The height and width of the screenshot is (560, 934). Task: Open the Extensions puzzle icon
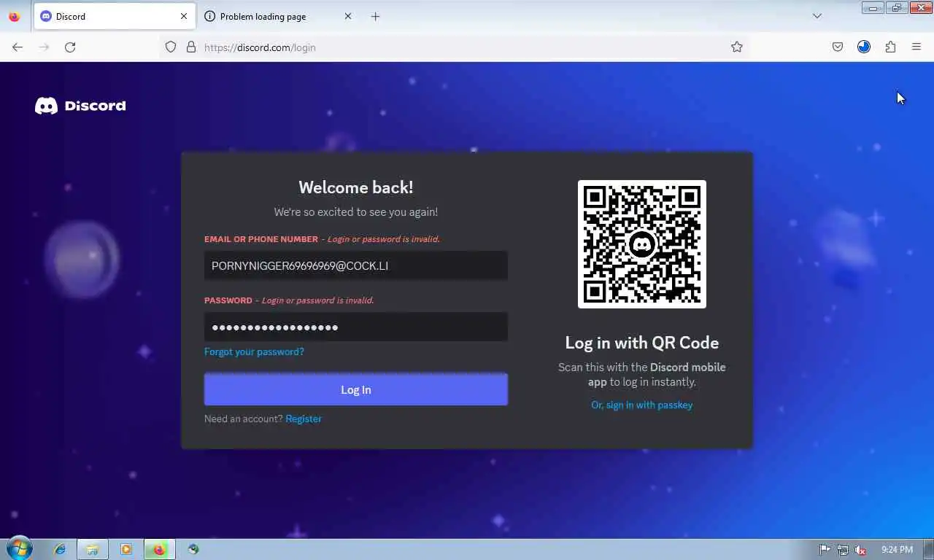click(x=890, y=47)
